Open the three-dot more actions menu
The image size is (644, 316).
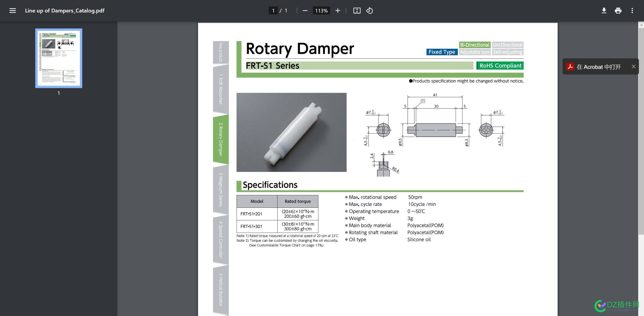tap(632, 10)
